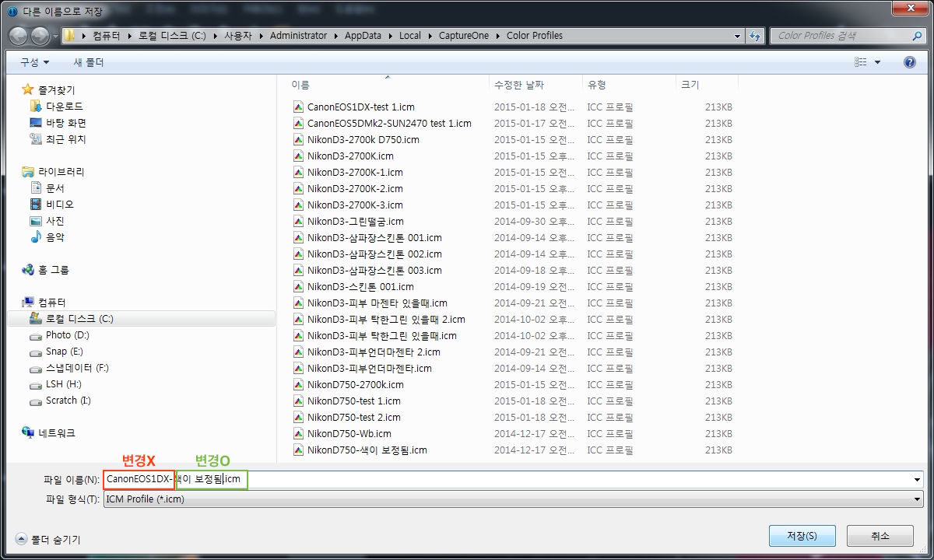Select the Downloads folder icon in Favorites
934x560 pixels.
click(x=35, y=107)
